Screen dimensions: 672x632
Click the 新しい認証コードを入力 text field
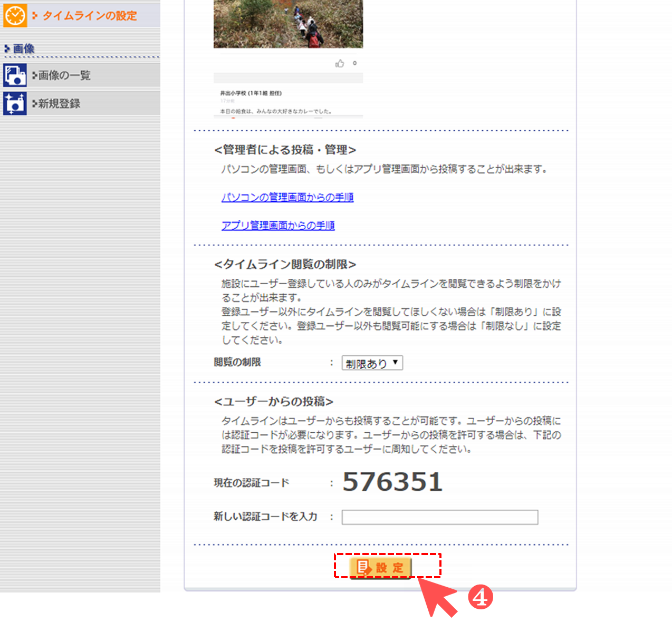click(x=439, y=517)
